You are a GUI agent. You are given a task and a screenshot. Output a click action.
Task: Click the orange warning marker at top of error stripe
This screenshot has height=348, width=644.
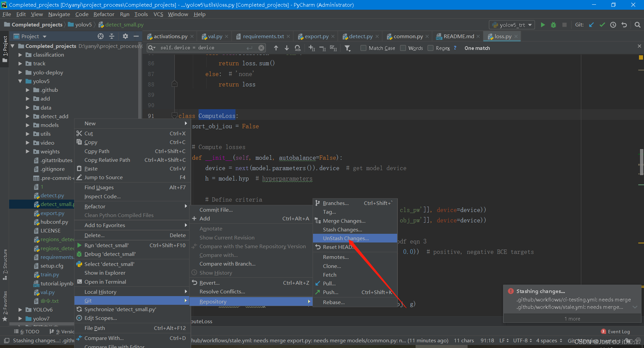[641, 57]
